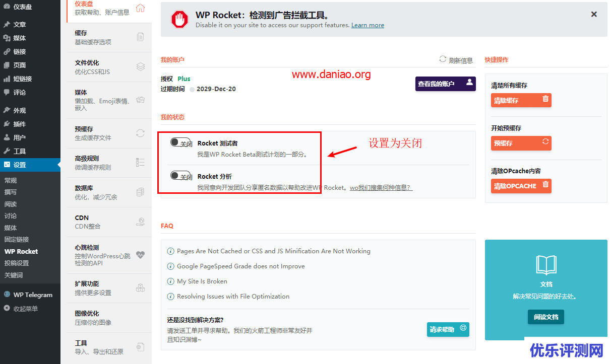Select 阅读 in the 设置 submenu

(11, 204)
